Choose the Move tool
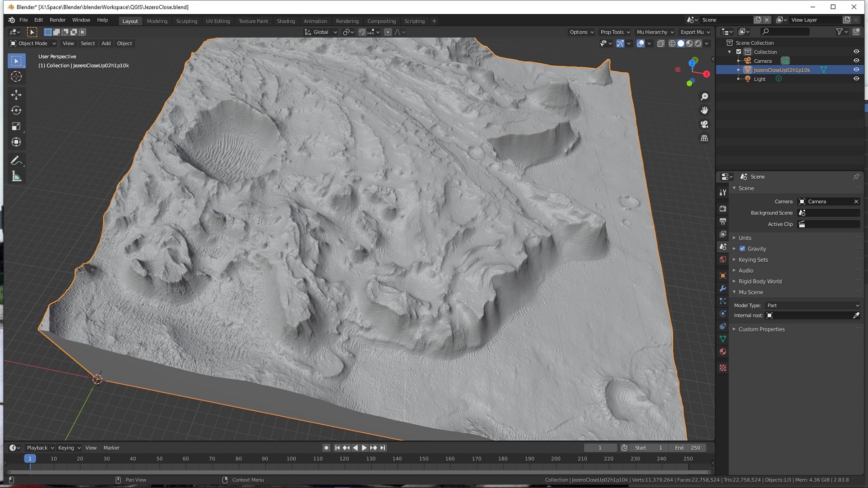 pos(16,94)
